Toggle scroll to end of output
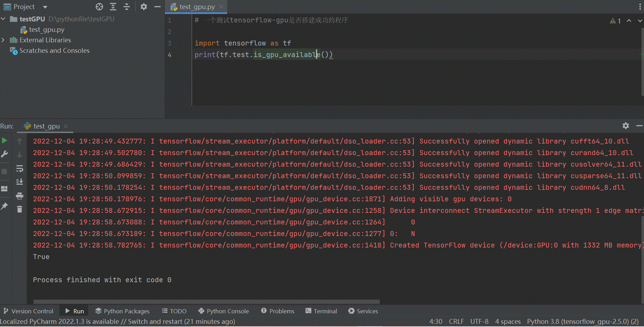 point(20,182)
